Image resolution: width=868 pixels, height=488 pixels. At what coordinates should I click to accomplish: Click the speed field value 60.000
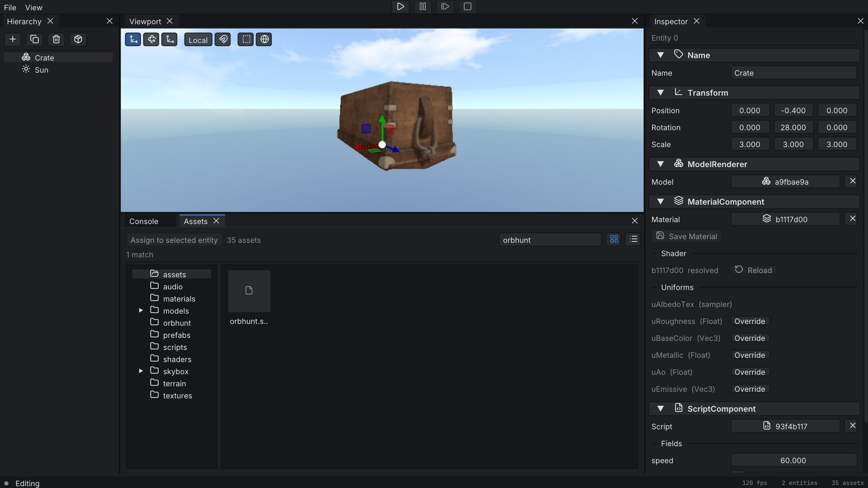(794, 460)
